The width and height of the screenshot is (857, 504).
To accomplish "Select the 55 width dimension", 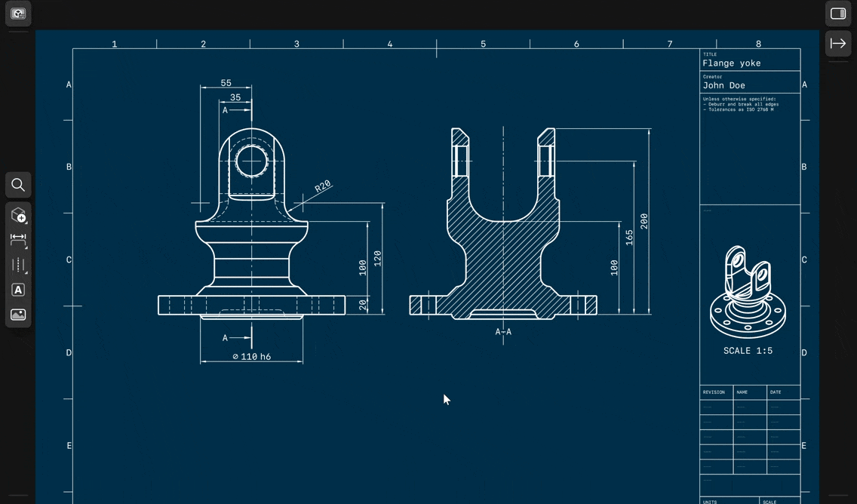I will click(226, 83).
